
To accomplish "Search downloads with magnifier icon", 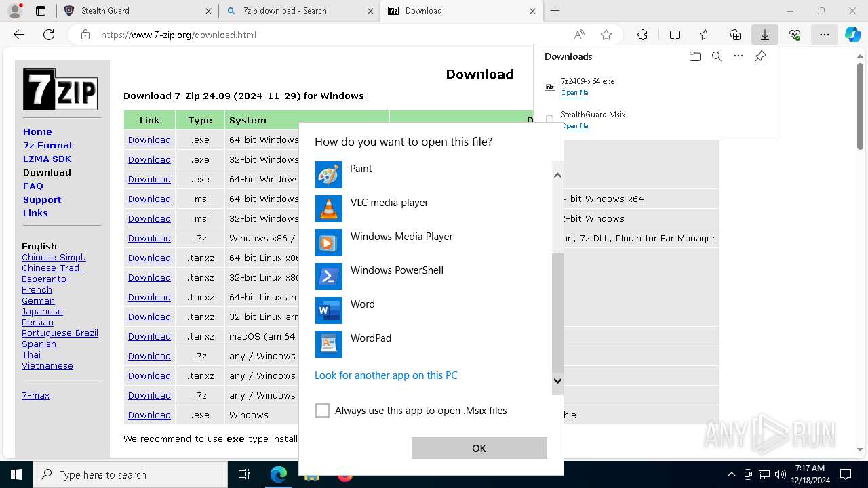I will point(717,56).
